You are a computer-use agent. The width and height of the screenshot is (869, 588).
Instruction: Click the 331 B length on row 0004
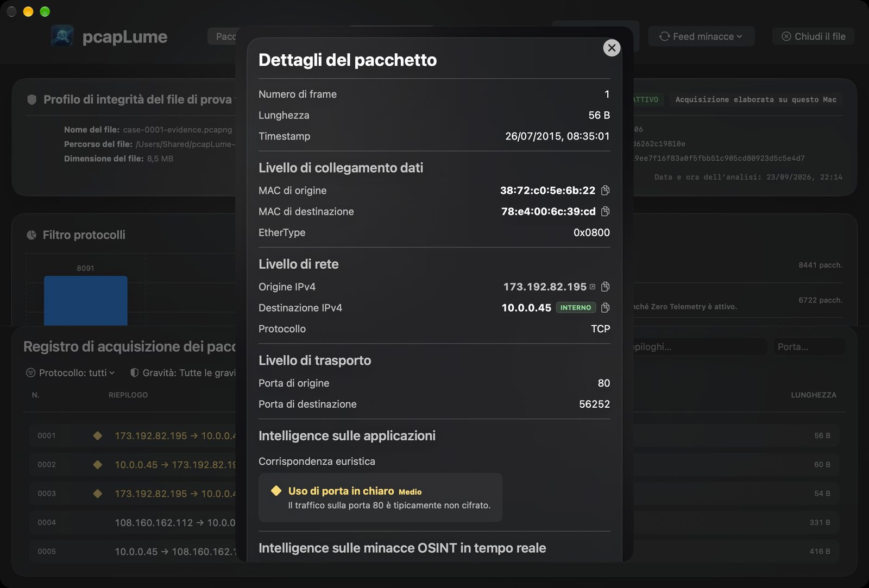tap(820, 522)
